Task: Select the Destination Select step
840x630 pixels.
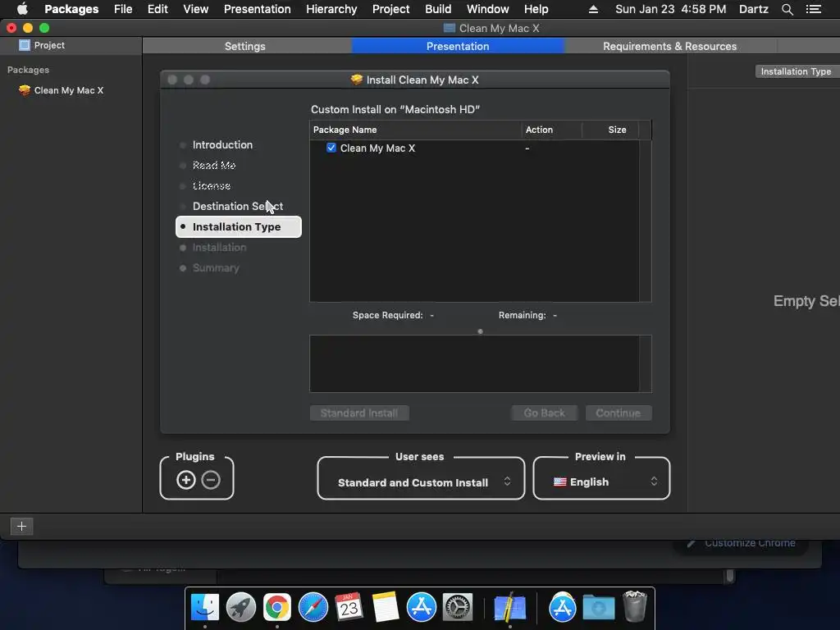Action: pos(237,206)
